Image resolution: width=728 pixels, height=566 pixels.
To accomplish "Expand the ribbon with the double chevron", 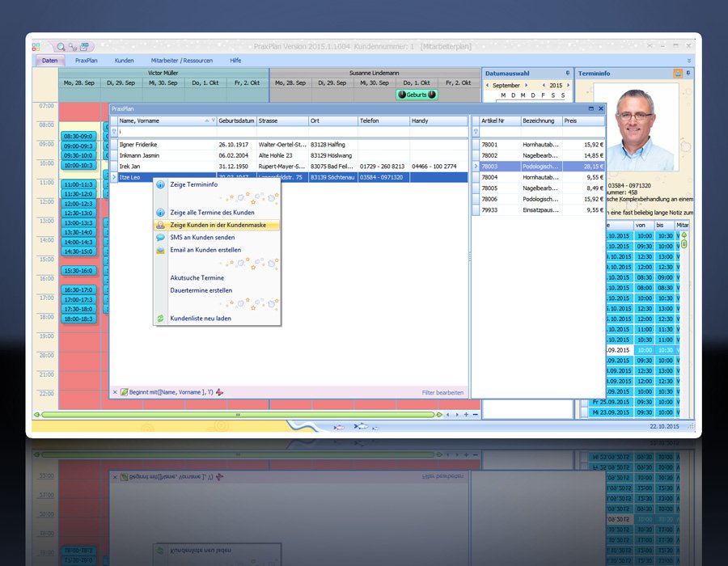I will point(689,61).
